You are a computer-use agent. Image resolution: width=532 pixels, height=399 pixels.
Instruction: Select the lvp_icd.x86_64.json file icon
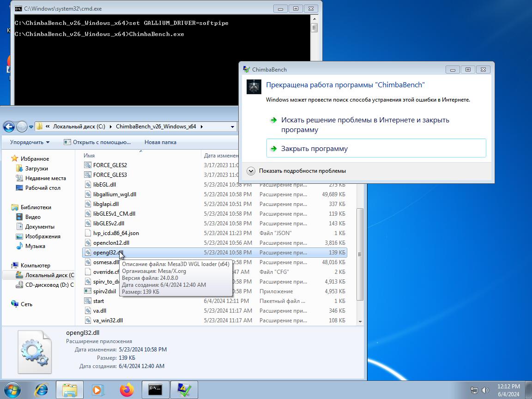pos(88,233)
